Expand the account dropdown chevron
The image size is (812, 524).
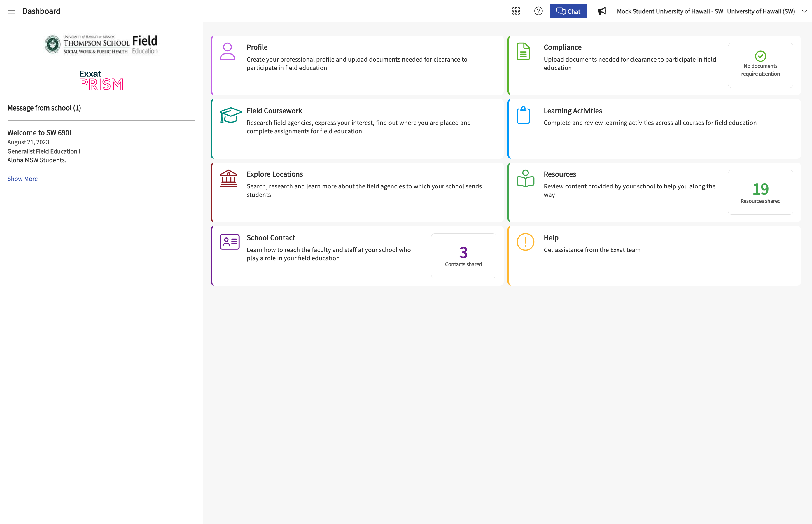point(804,11)
